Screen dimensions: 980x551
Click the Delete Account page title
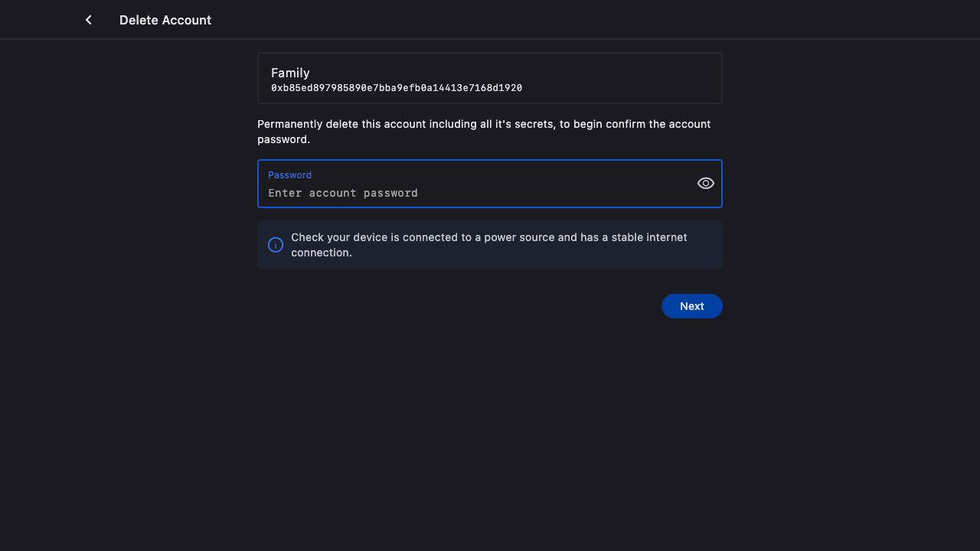pos(165,20)
